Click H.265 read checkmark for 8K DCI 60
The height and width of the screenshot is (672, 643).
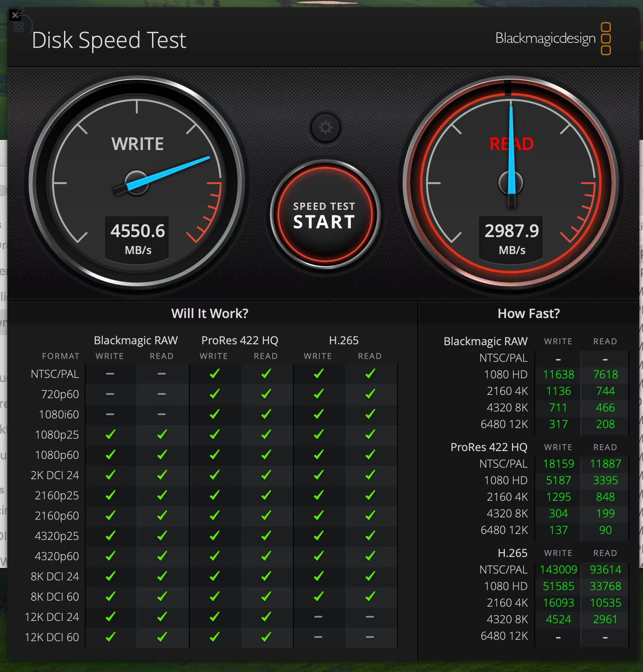(x=370, y=597)
